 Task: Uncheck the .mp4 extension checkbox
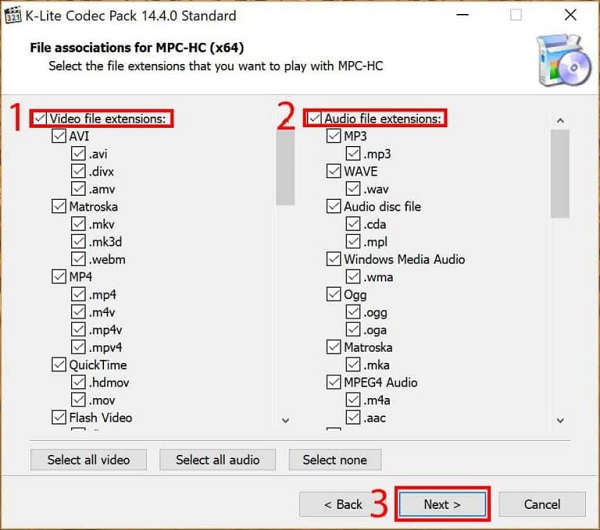78,294
